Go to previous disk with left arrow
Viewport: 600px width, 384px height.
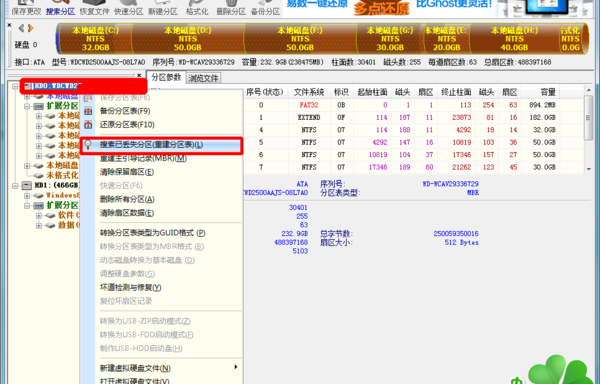point(21,28)
